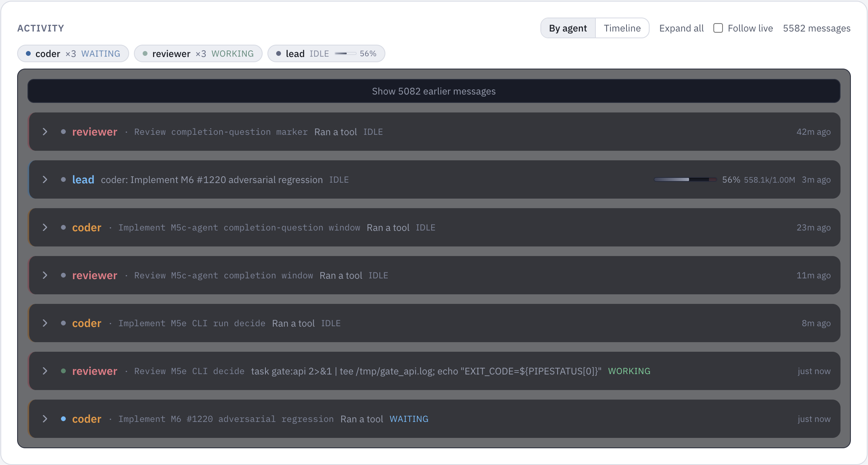This screenshot has width=868, height=465.
Task: Click '8m ago' timestamp
Action: click(x=816, y=323)
